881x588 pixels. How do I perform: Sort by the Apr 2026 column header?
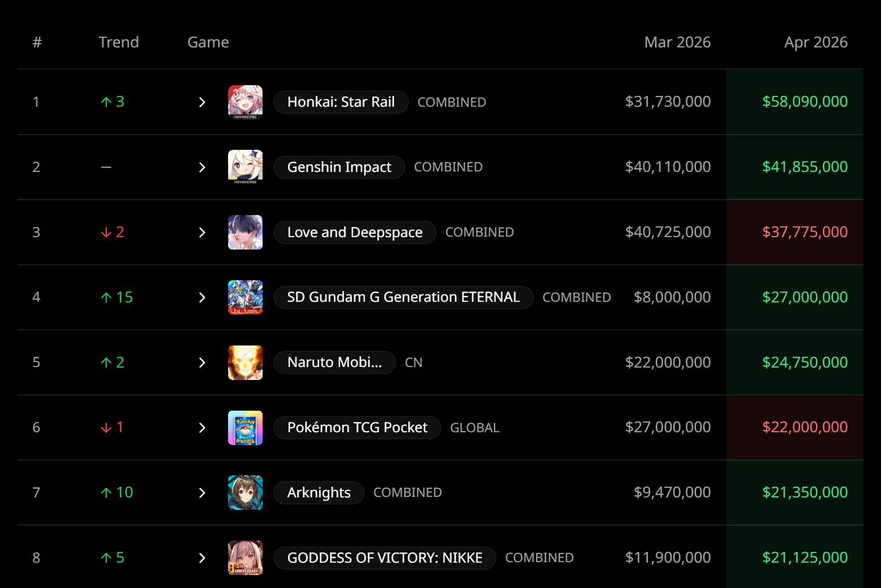click(x=816, y=42)
